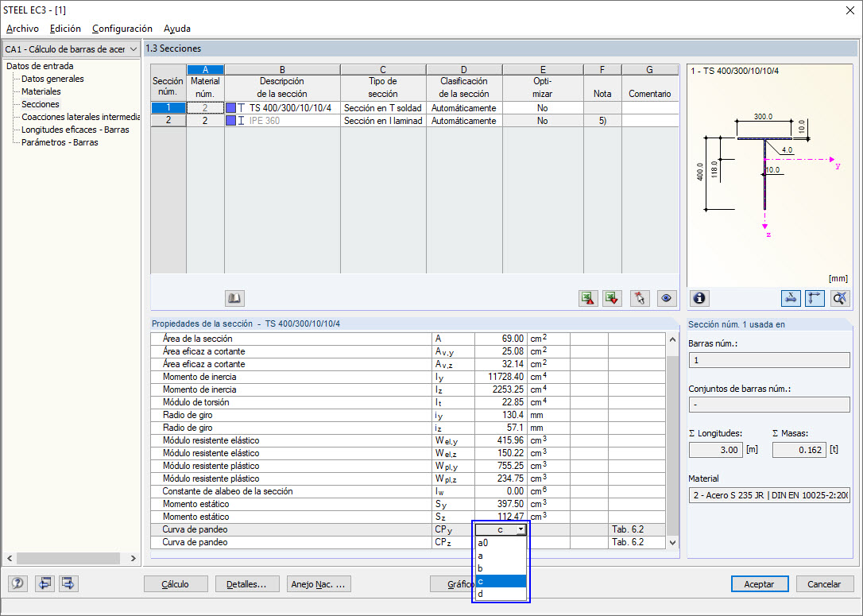Screen dimensions: 863x616
Task: Click the purple color swatch for TS 400/300/10/10/4
Action: click(231, 108)
